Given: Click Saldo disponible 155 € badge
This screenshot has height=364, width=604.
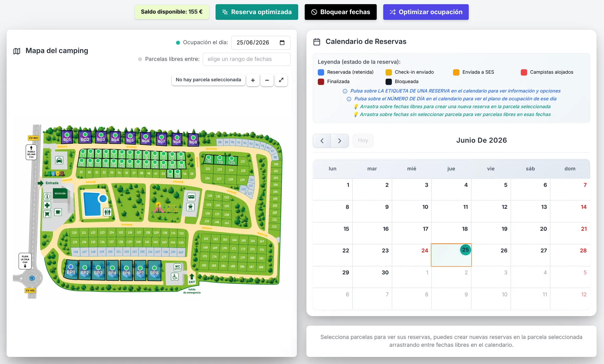Looking at the screenshot, I should point(172,12).
